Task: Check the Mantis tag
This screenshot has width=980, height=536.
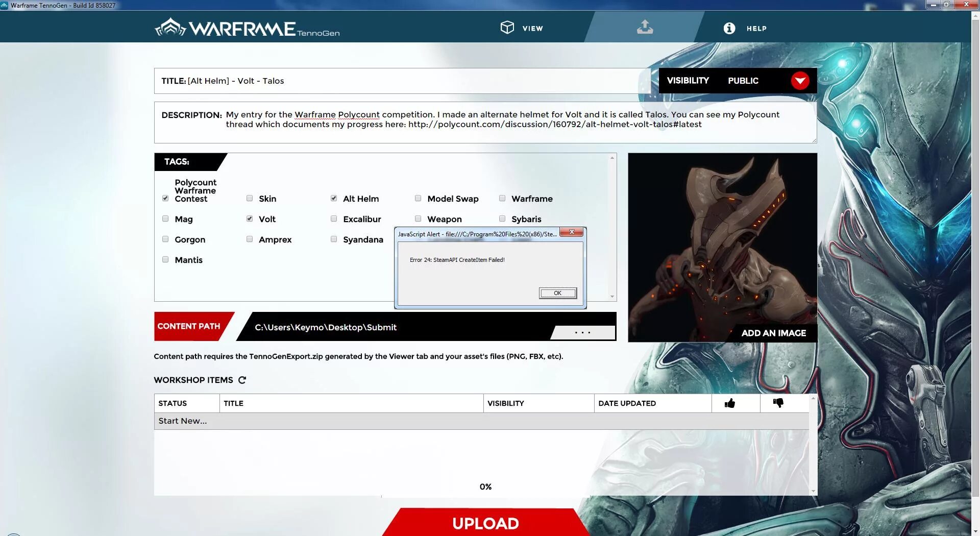Action: (165, 259)
